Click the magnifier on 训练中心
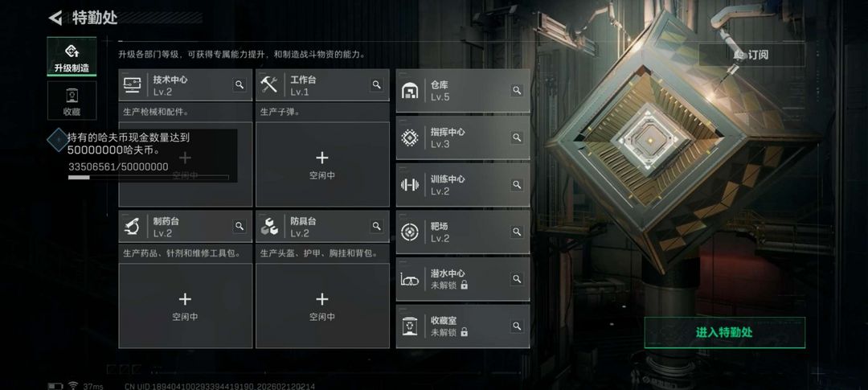868x390 pixels. [x=517, y=184]
